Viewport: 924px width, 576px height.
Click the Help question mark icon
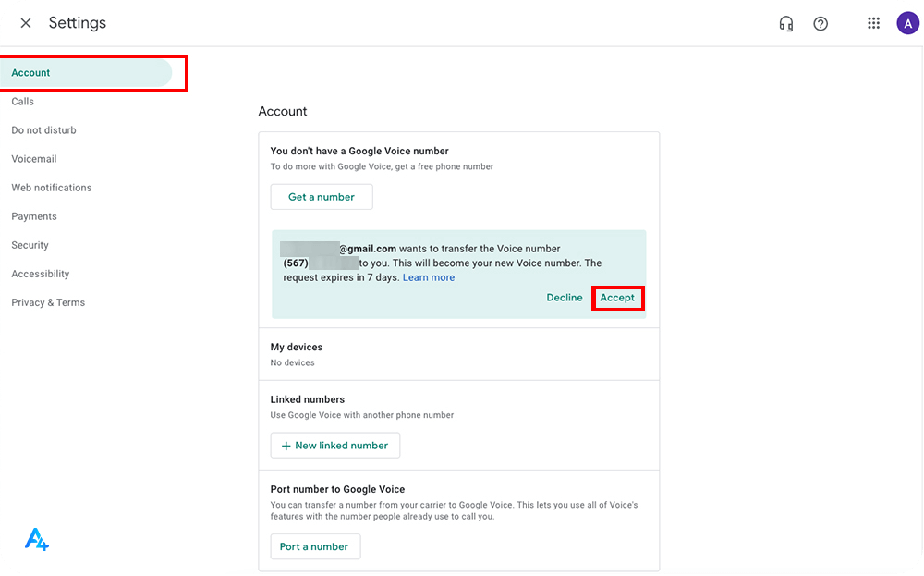[821, 24]
